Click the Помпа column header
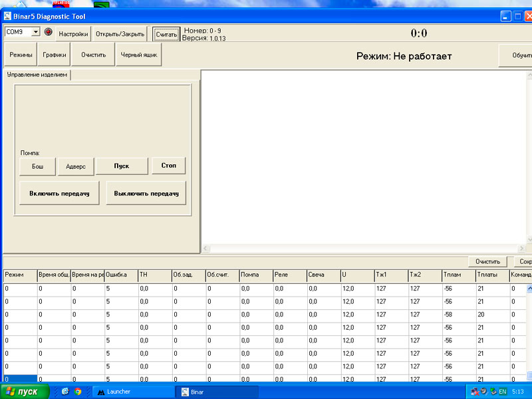532x399 pixels. 256,275
